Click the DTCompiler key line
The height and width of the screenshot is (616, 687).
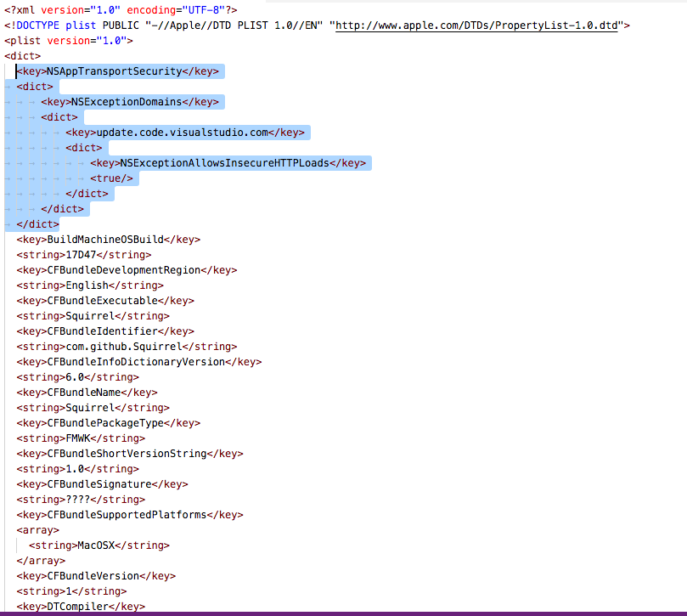[81, 607]
